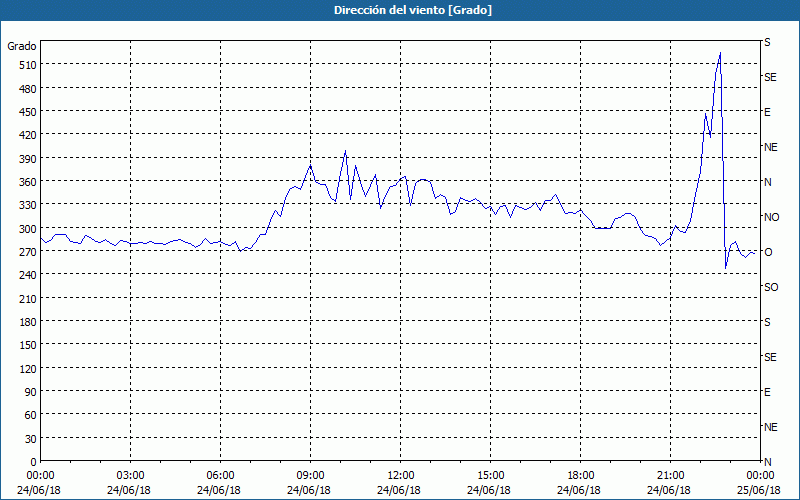Select the 510 value on the degree axis
The image size is (800, 500).
(x=29, y=65)
